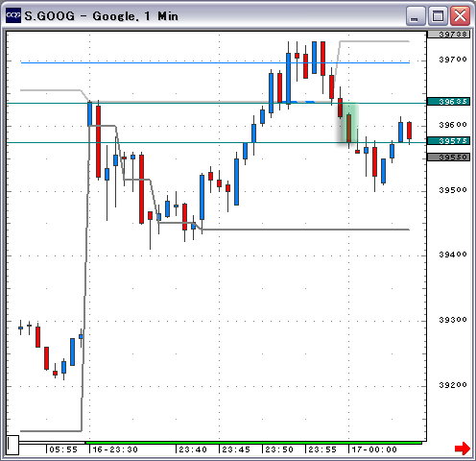Click the 39575 teal price label
This screenshot has width=476, height=461.
pyautogui.click(x=449, y=141)
